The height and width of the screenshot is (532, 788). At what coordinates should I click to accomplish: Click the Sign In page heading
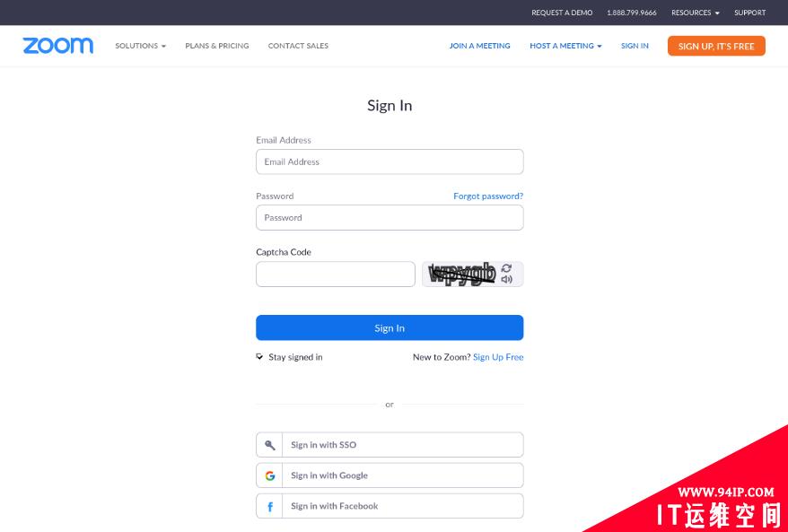[390, 106]
